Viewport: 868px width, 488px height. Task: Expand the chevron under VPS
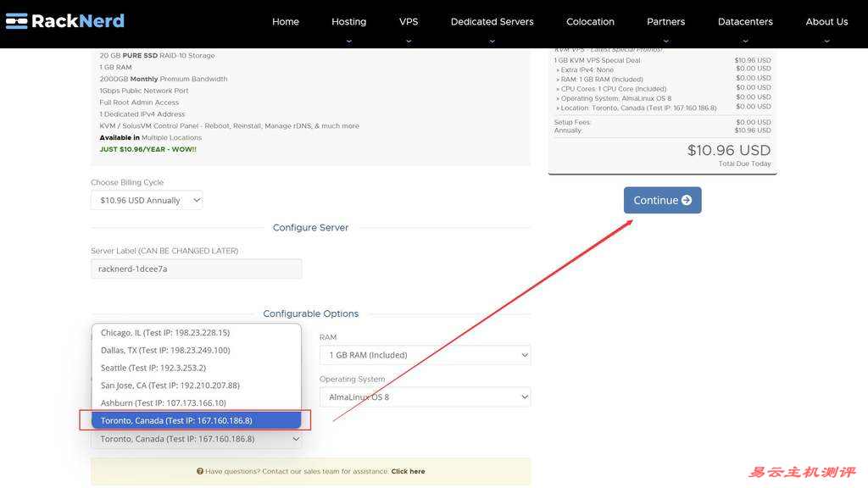coord(409,41)
